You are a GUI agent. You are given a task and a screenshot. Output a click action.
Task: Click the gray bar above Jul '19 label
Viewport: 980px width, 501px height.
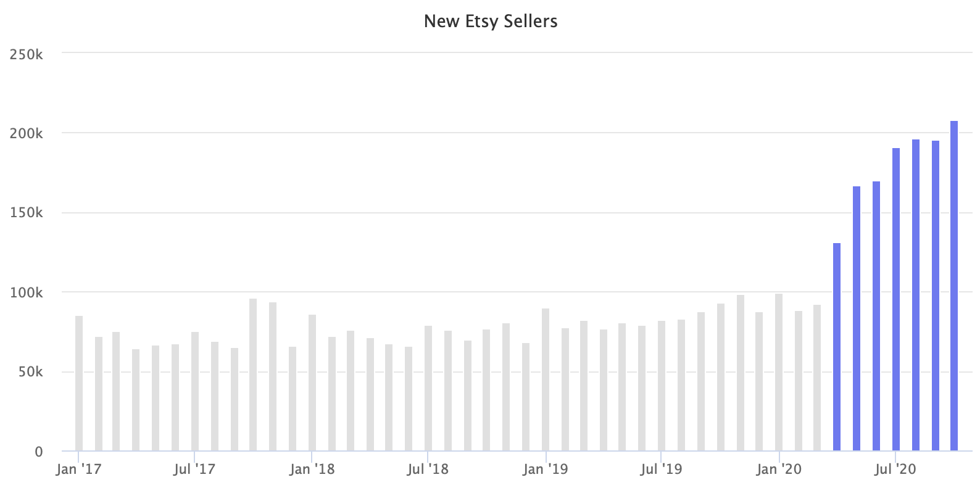tap(662, 386)
